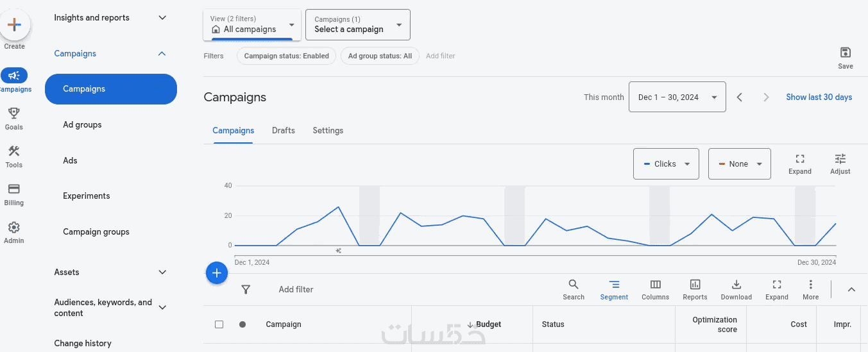Screen dimensions: 868x352
Task: Click the Create plus button
Action: pyautogui.click(x=14, y=26)
